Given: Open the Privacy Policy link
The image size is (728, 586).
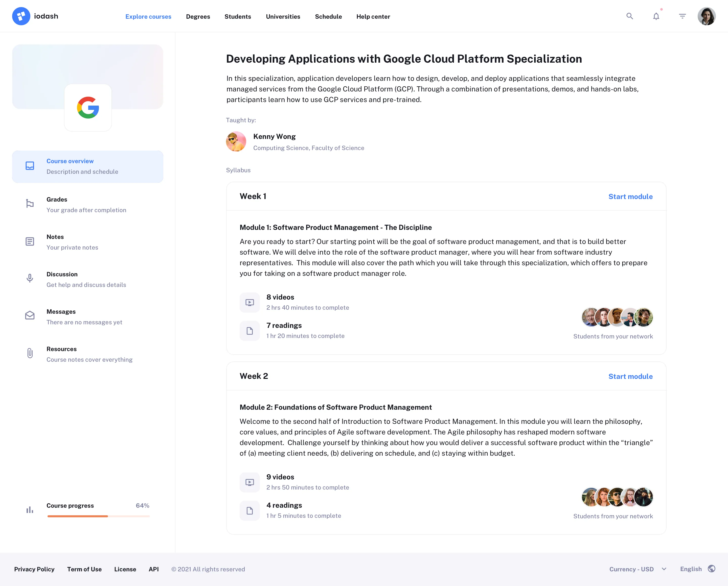Looking at the screenshot, I should click(x=34, y=569).
